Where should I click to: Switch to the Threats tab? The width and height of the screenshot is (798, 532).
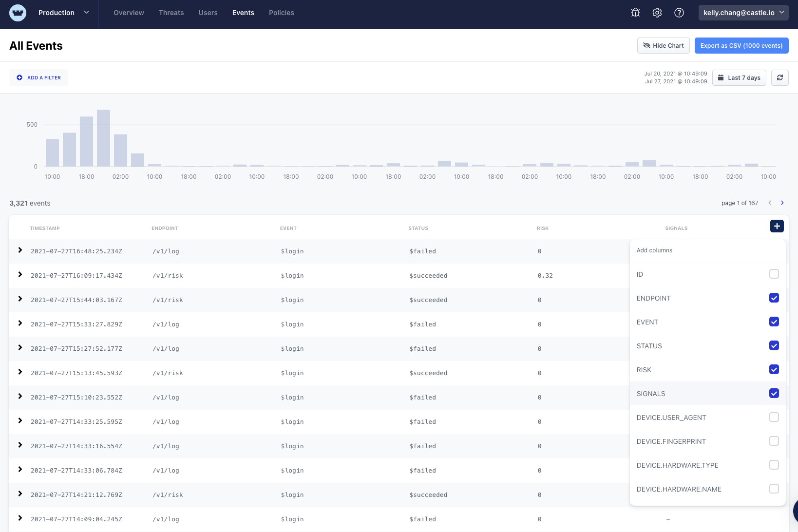click(x=171, y=13)
